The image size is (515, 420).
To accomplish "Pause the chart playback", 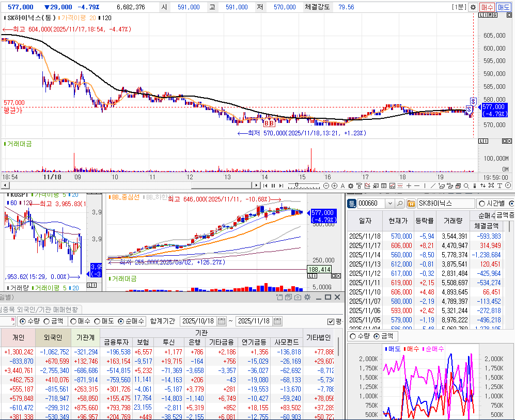I will point(273,185).
